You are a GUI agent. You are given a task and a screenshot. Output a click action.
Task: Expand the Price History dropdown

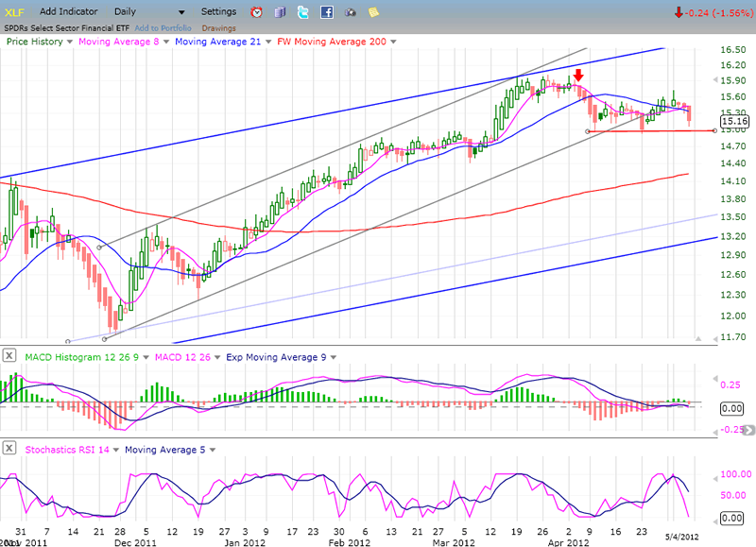[x=70, y=42]
